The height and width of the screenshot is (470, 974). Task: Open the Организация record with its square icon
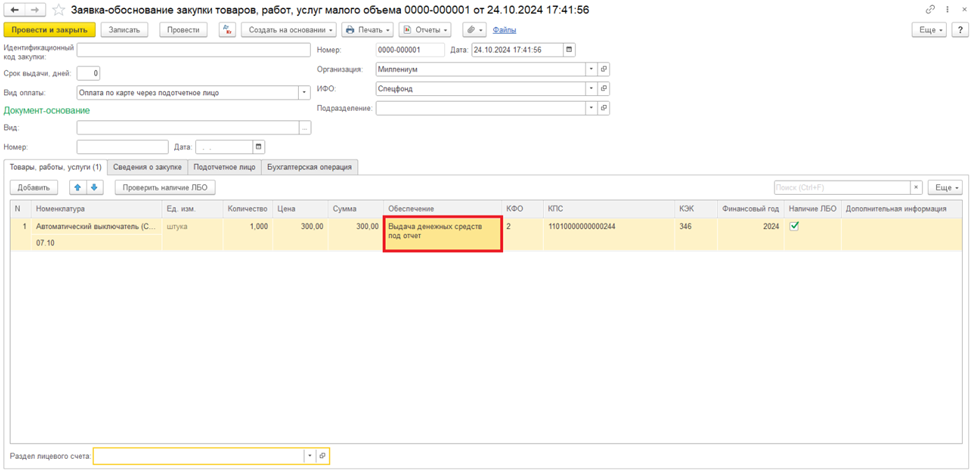(x=603, y=69)
